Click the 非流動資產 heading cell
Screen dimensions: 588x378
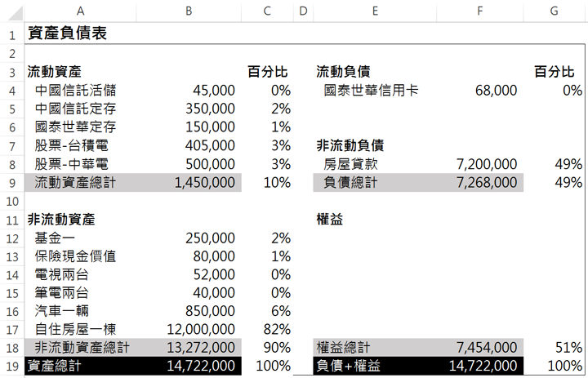80,220
